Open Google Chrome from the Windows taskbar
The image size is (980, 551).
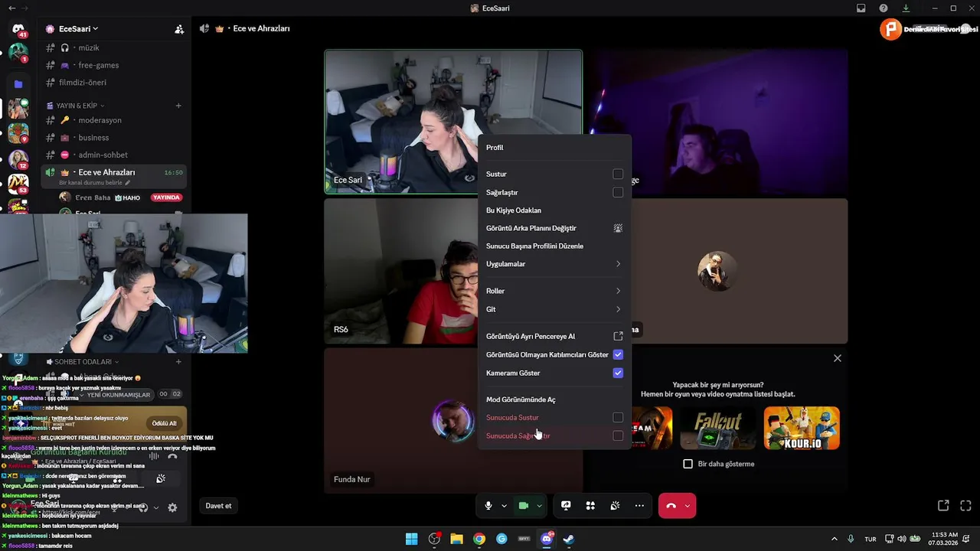[479, 539]
